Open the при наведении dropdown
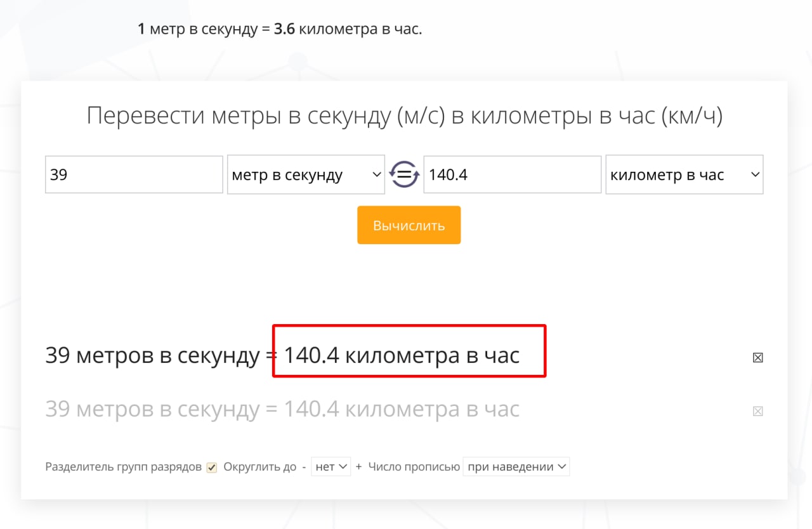Viewport: 812px width, 529px height. coord(516,467)
